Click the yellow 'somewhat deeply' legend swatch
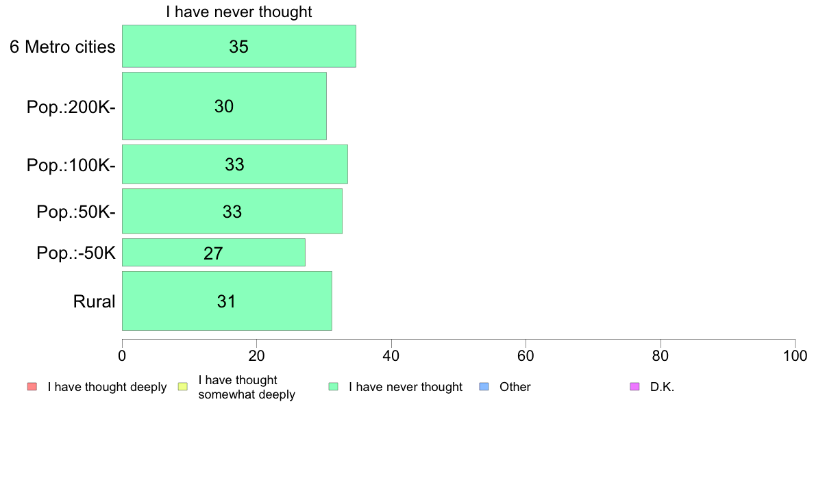Screen dimensions: 814x504 pyautogui.click(x=183, y=387)
